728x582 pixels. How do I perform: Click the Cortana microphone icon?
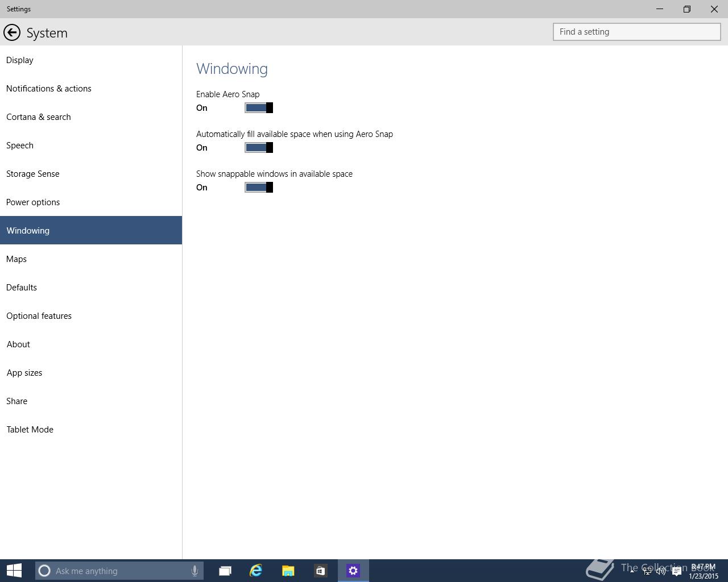pos(195,571)
